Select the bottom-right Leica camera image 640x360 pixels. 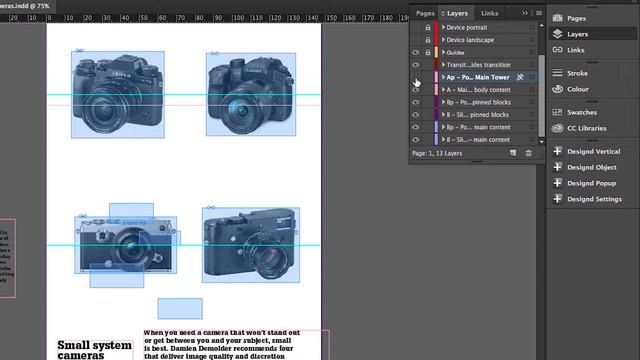[x=251, y=245]
